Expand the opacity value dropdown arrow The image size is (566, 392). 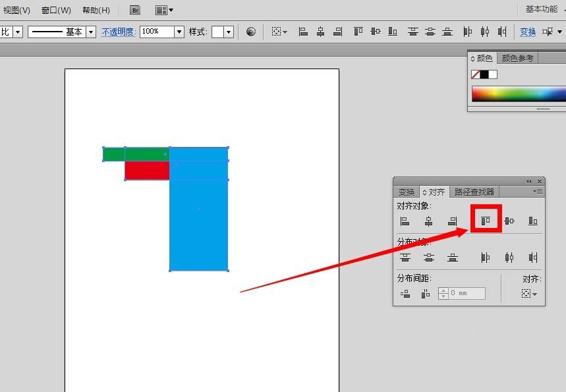click(179, 32)
